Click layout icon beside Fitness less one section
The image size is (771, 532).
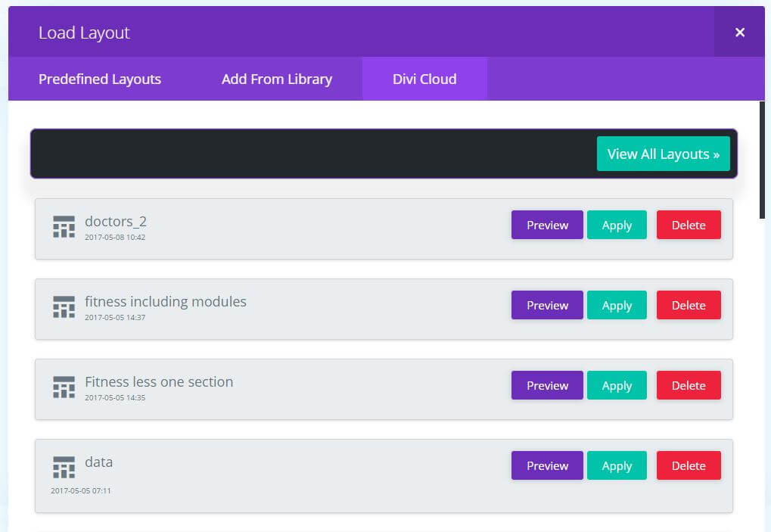64,387
